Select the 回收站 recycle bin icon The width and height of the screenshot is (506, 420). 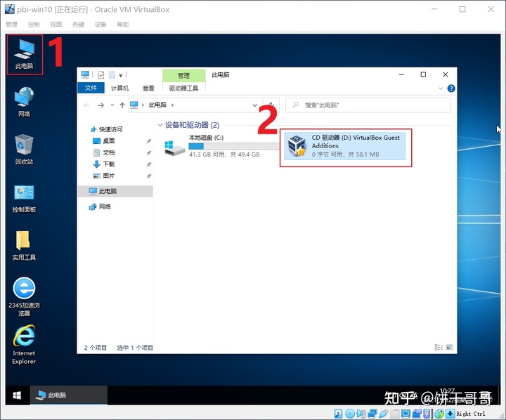pyautogui.click(x=24, y=150)
